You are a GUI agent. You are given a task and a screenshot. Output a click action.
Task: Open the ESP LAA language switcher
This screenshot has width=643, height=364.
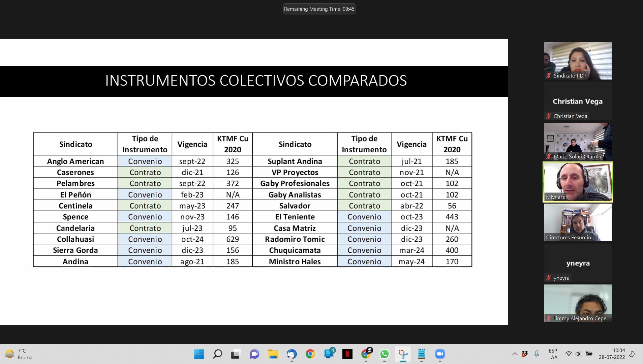[x=553, y=354]
